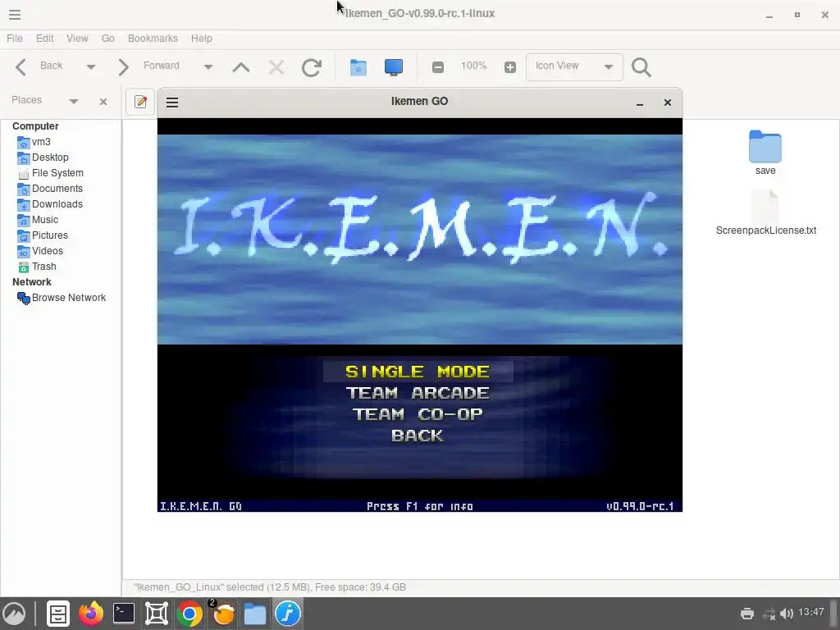Open the Ikemen GO window hamburger menu

pyautogui.click(x=172, y=103)
